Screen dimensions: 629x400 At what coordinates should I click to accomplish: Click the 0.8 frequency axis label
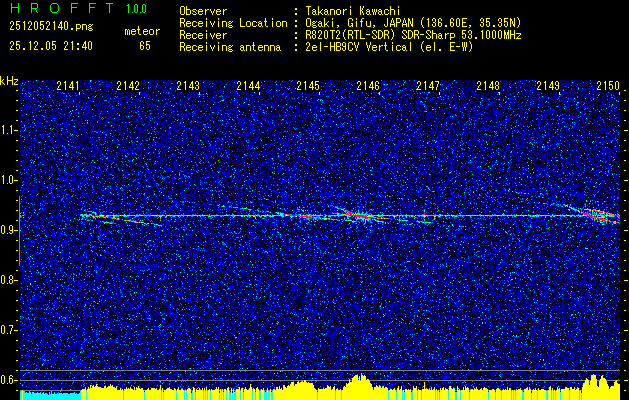pyautogui.click(x=8, y=280)
